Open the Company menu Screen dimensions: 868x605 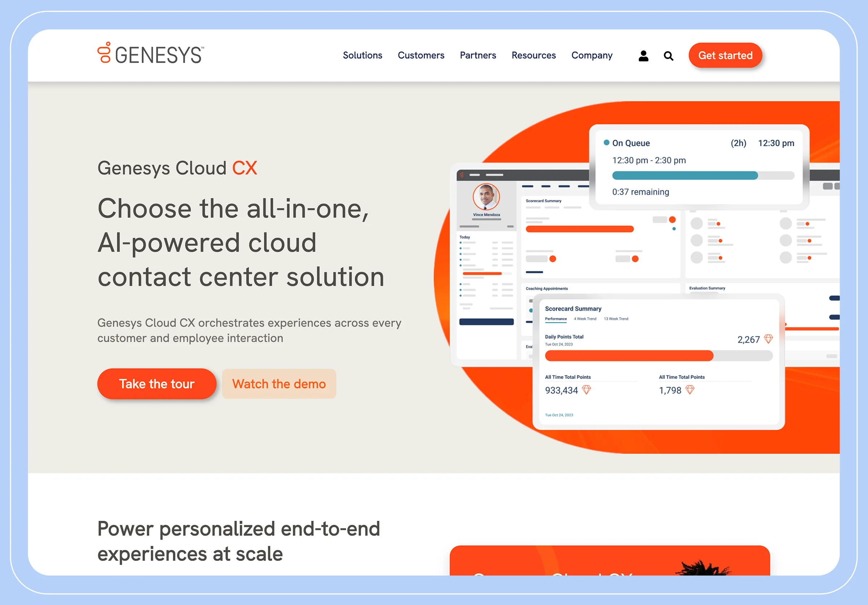(x=592, y=55)
